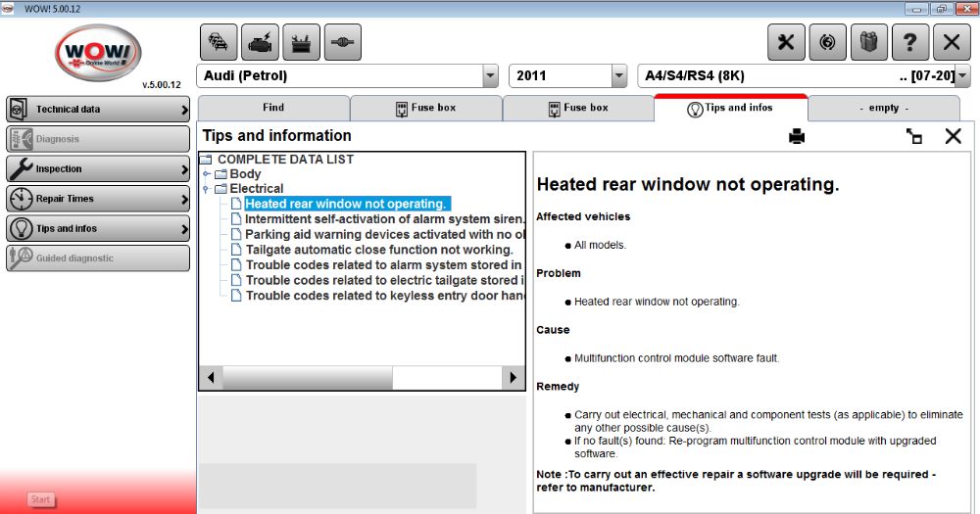Click the Repair Times clock icon

[x=21, y=199]
